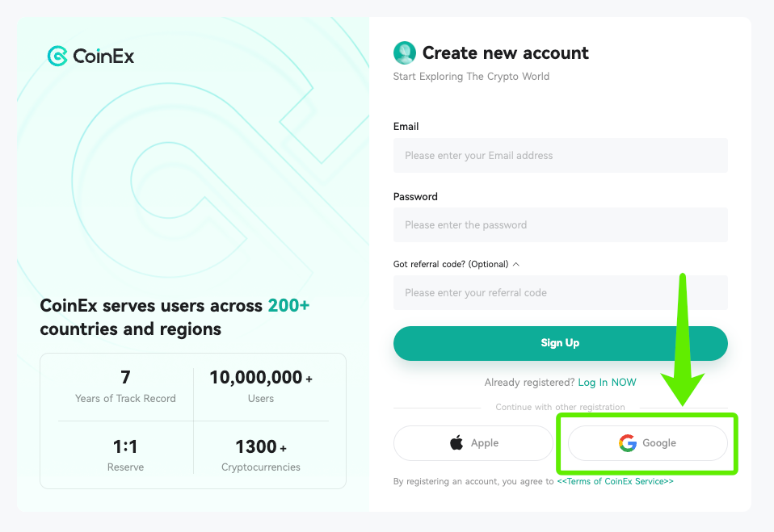Click the Continue with other registration text
The width and height of the screenshot is (774, 532).
560,407
